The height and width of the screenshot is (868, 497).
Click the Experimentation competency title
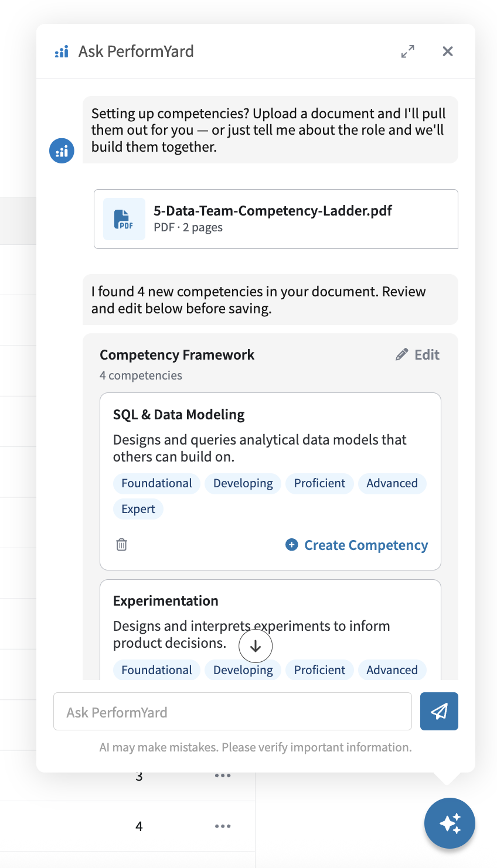pos(166,601)
